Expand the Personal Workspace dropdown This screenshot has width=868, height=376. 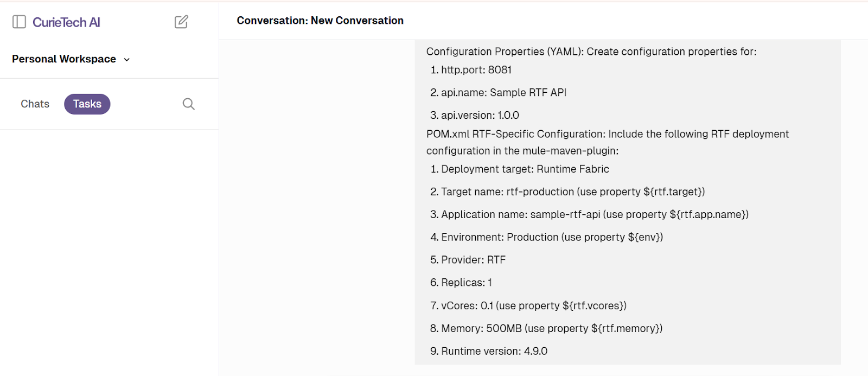(x=127, y=60)
